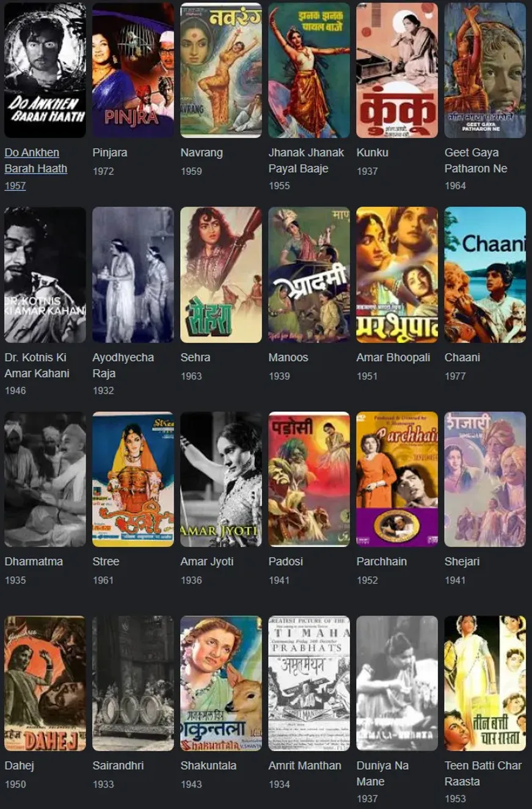Click the 1957 year link
The width and height of the screenshot is (532, 809).
pos(15,186)
